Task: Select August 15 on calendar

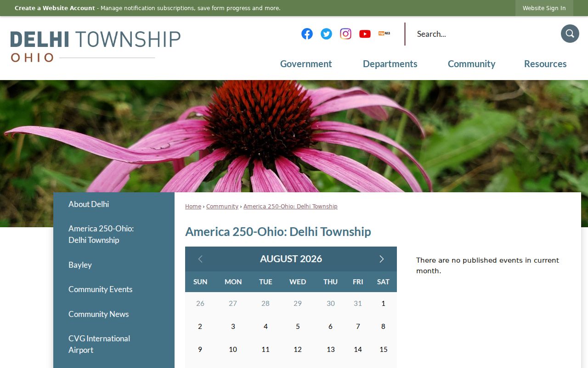Action: (x=383, y=350)
